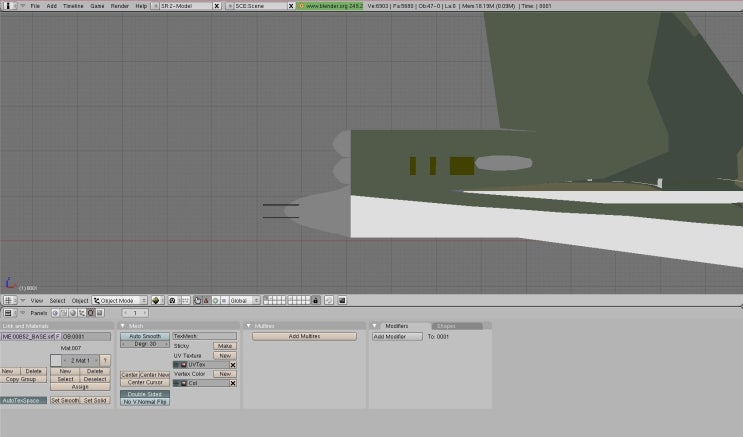
Task: Switch to the Shapes tab
Action: point(445,325)
